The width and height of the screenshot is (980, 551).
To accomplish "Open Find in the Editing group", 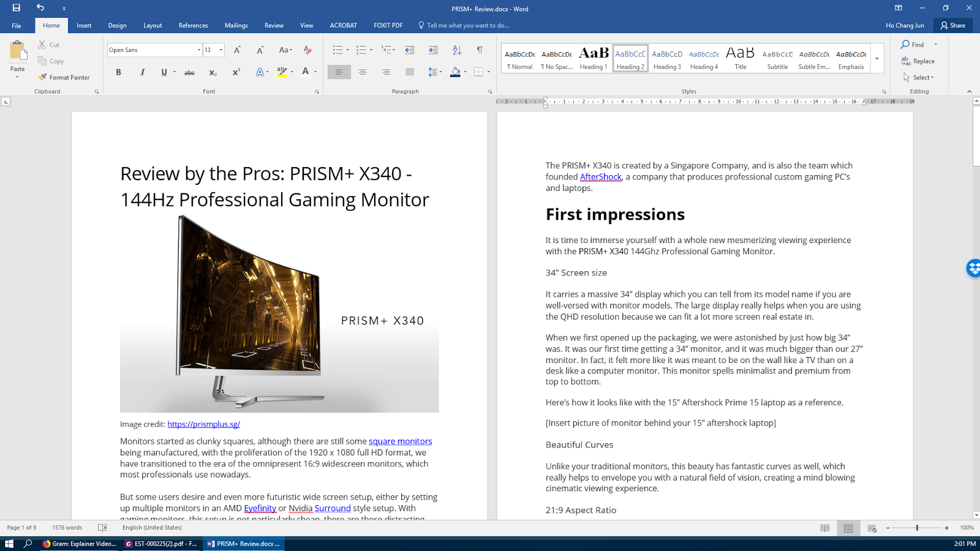I will point(913,45).
